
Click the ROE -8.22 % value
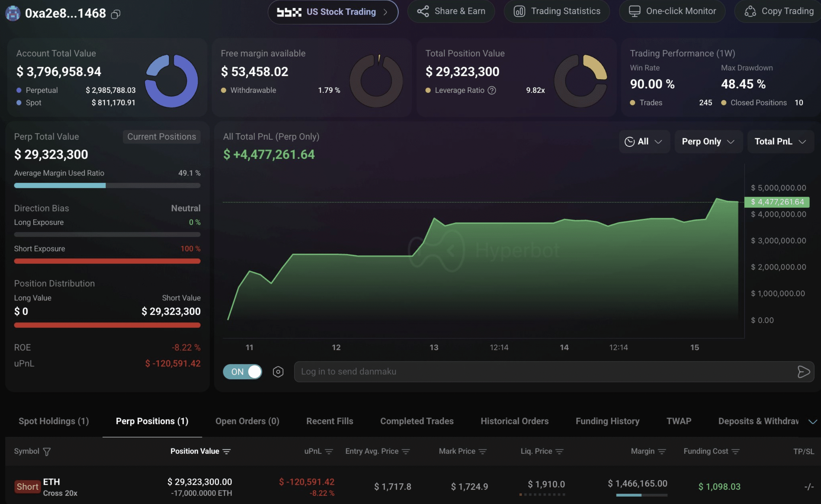186,348
